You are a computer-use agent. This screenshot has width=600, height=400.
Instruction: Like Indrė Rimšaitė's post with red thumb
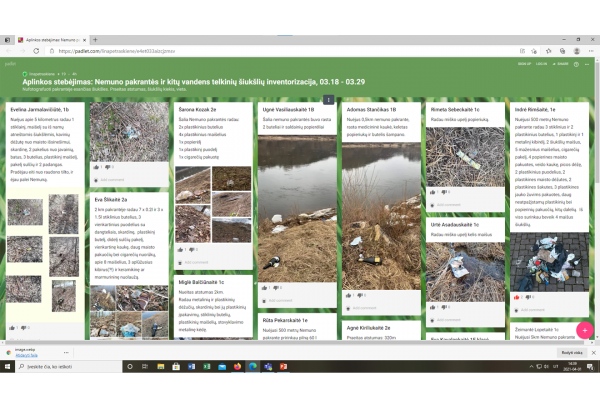click(x=517, y=297)
